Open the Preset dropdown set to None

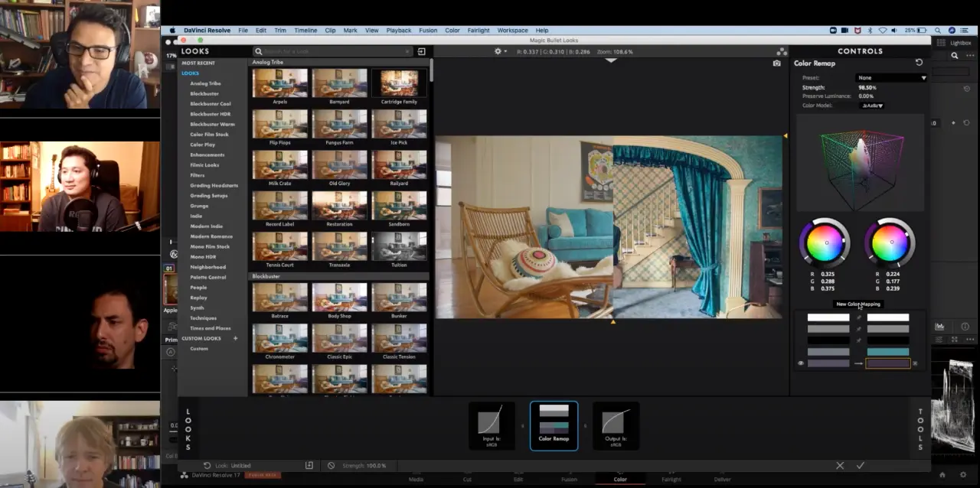click(891, 77)
